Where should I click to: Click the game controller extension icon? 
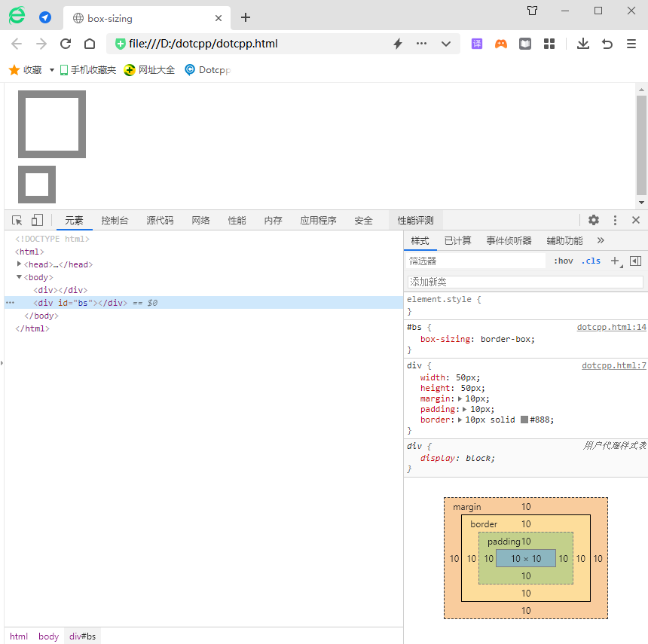[x=500, y=44]
